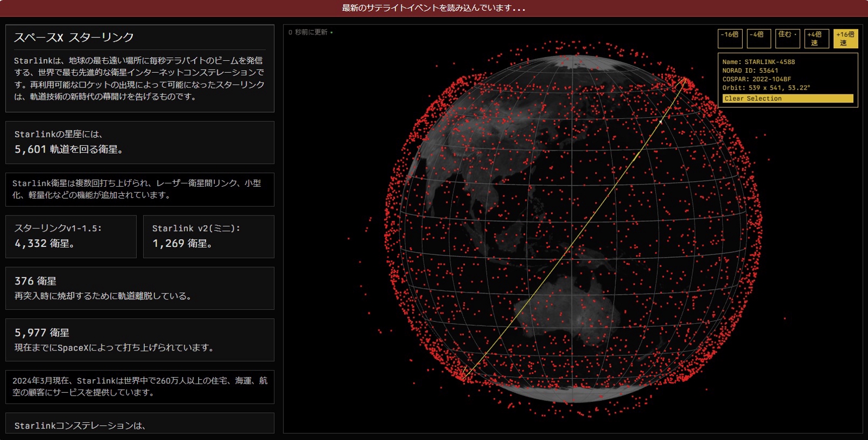
Task: Select the NORAD ID: 53641 line
Action: tap(750, 71)
